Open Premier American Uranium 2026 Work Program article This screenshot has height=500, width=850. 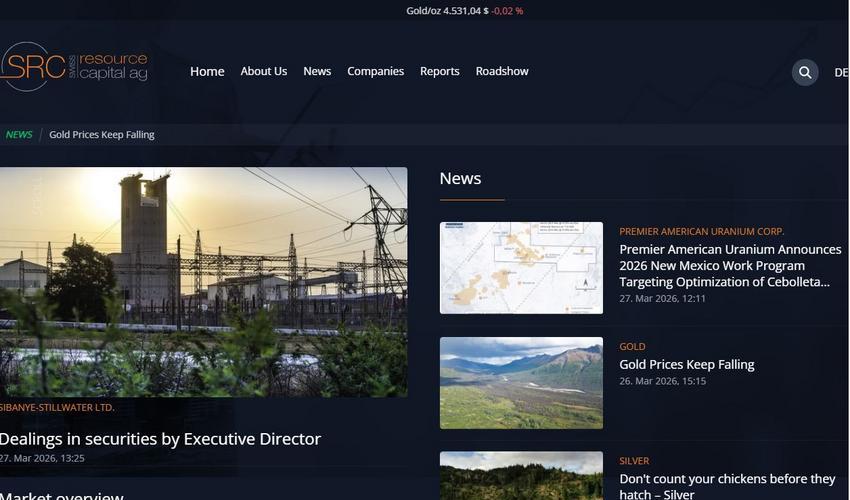[x=730, y=265]
